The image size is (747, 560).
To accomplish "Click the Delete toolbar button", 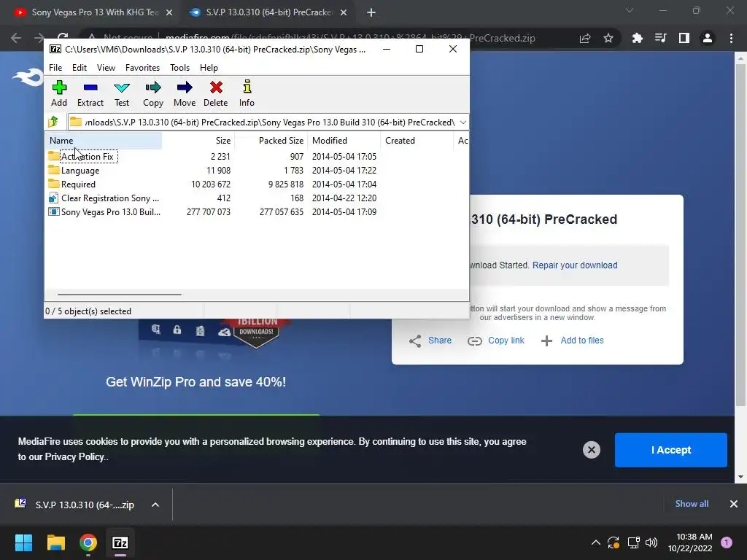I will pyautogui.click(x=216, y=94).
